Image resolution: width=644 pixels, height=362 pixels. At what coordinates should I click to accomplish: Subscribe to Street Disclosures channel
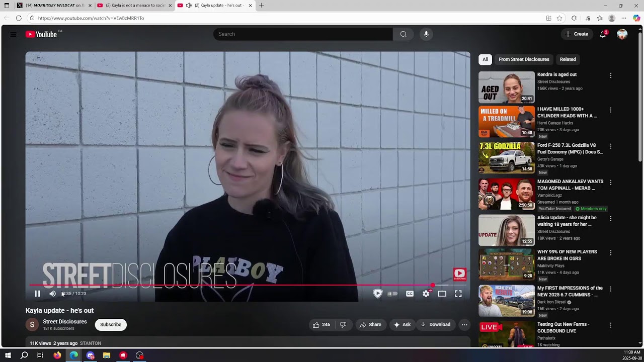[x=111, y=325]
